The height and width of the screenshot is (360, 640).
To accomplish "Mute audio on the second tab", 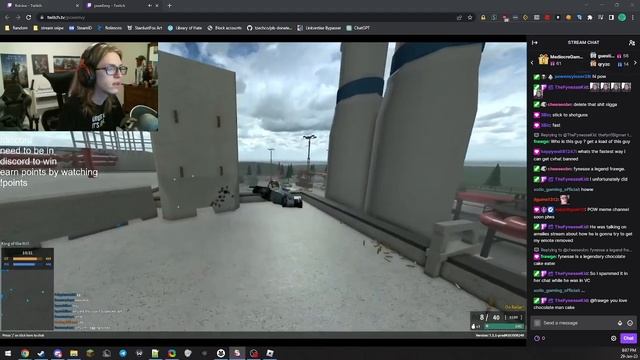I will pos(149,6).
